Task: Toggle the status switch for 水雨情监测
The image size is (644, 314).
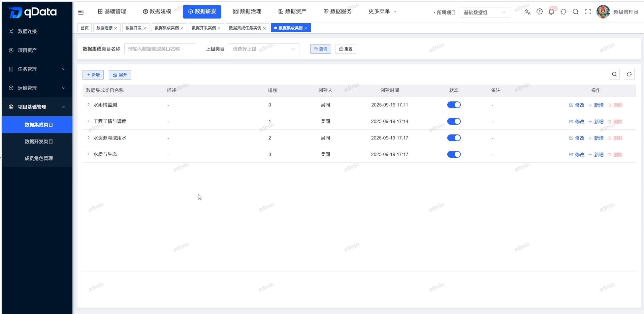Action: [454, 105]
